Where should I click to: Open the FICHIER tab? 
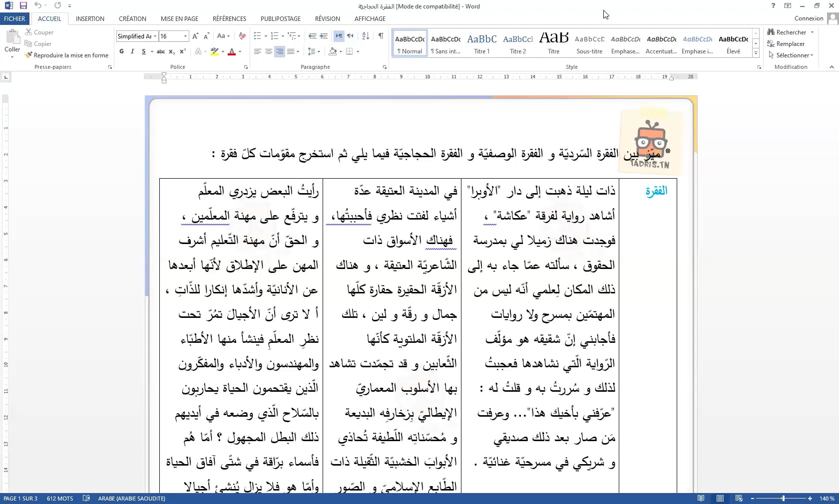click(x=14, y=18)
